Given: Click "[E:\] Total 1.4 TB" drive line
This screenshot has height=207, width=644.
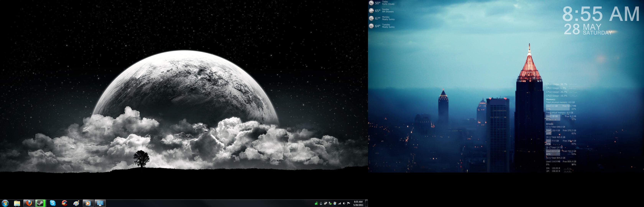Looking at the screenshot, I should point(554,148).
